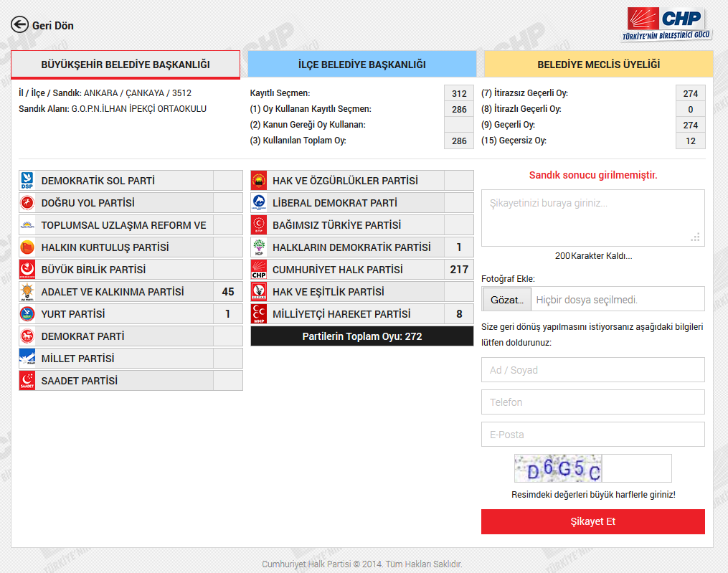728x573 pixels.
Task: Click the Ad / Soyad input field
Action: [593, 369]
